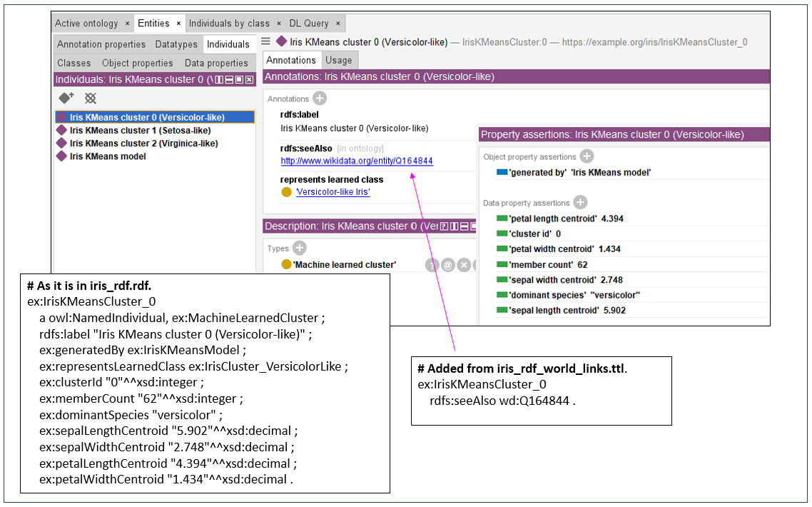
Task: Click 'Machine learned cluster' type entry
Action: click(345, 265)
